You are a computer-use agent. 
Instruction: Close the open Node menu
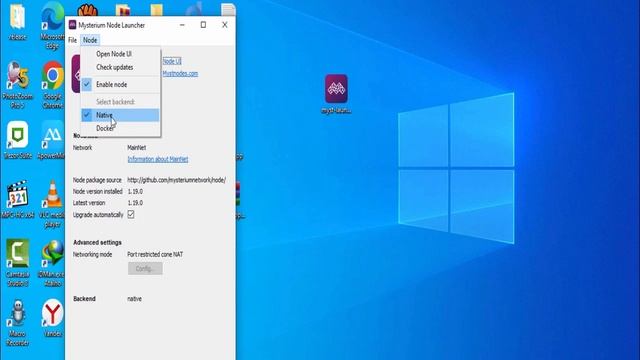(x=90, y=40)
